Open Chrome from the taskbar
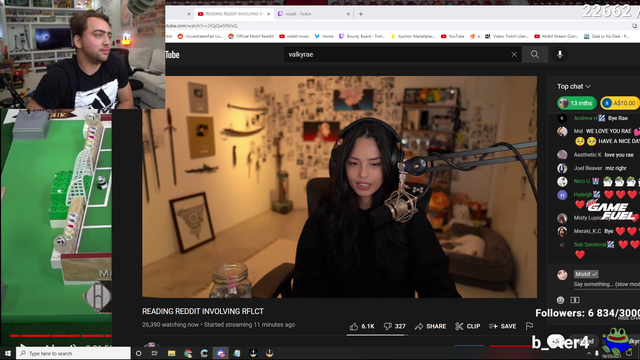The height and width of the screenshot is (360, 640). point(188,353)
